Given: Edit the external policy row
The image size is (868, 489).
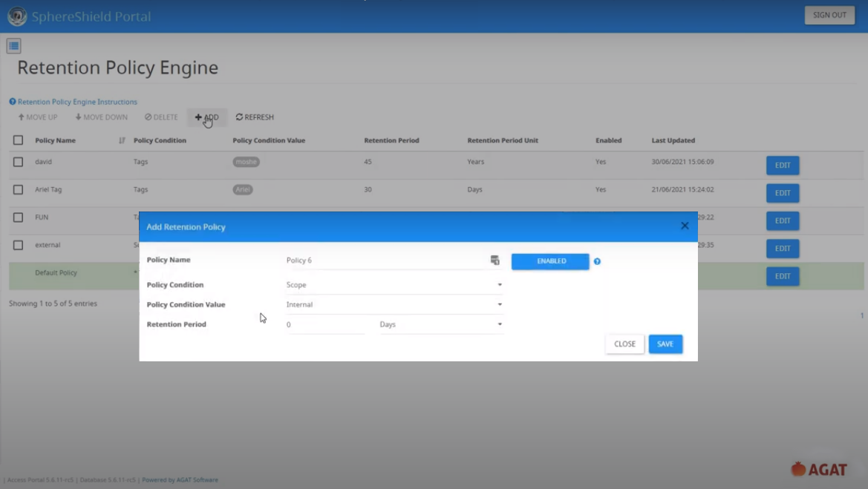Looking at the screenshot, I should click(782, 249).
